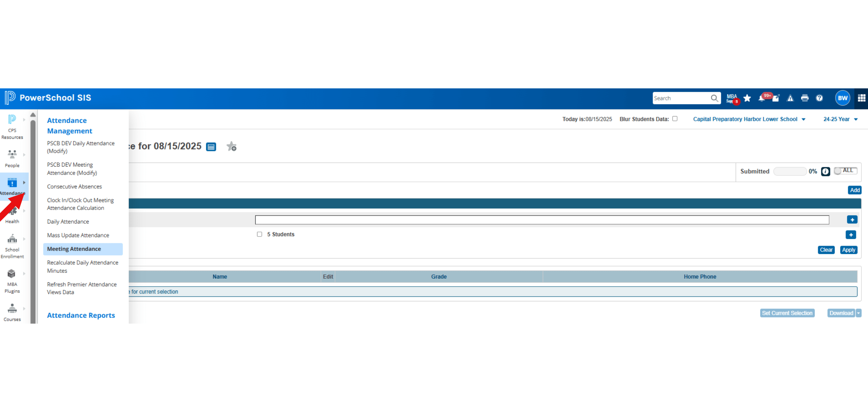
Task: Open the notifications bell icon
Action: coord(761,98)
